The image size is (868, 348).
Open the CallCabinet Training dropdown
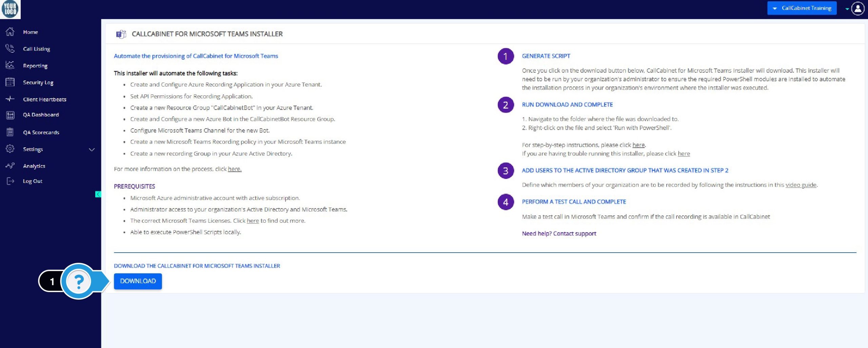click(x=802, y=8)
